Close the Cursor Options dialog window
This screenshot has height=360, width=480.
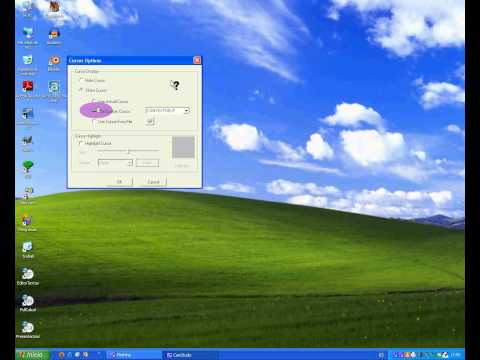(x=197, y=60)
